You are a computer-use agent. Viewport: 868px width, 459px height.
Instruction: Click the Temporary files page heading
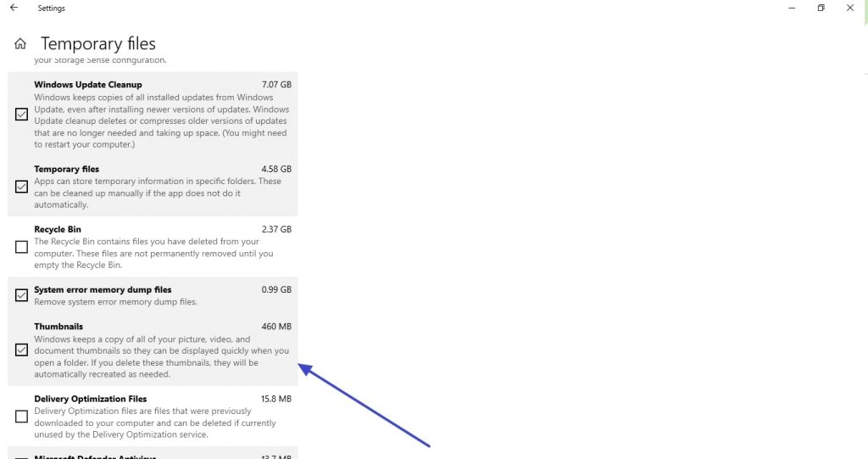pos(98,44)
